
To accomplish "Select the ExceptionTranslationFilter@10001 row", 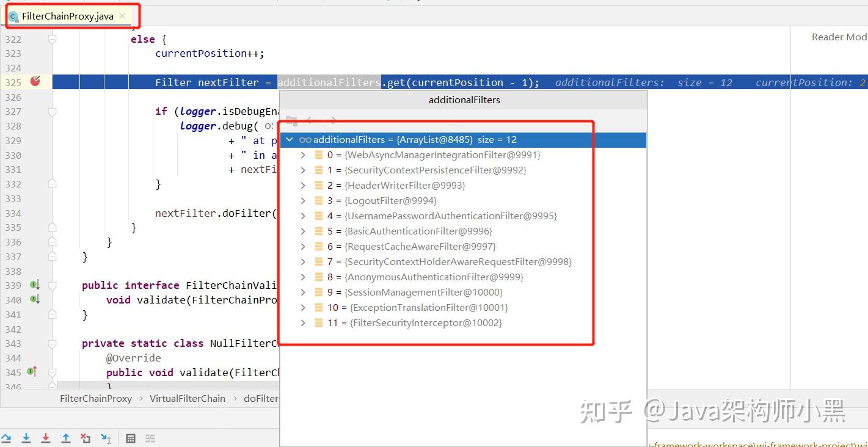I will pos(464,308).
